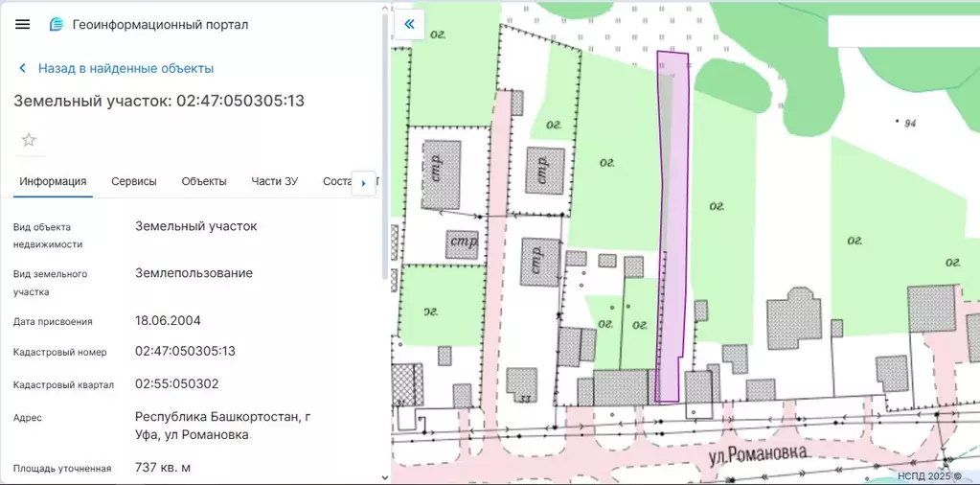Click the elevation point 94 on map

click(905, 123)
